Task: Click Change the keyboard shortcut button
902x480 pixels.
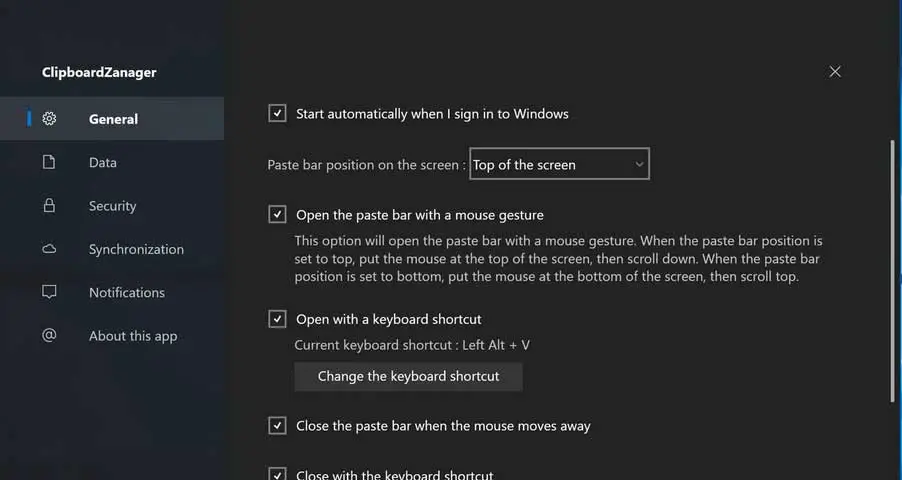Action: [408, 377]
